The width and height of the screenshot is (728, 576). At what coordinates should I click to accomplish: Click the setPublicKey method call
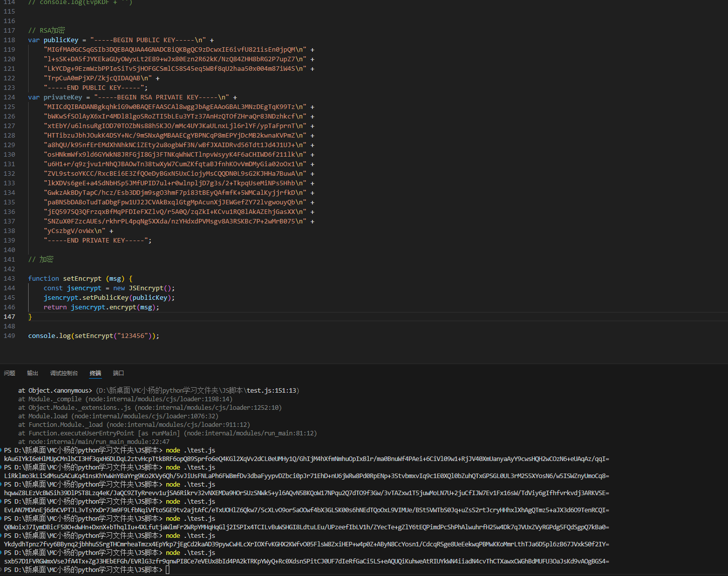click(105, 298)
